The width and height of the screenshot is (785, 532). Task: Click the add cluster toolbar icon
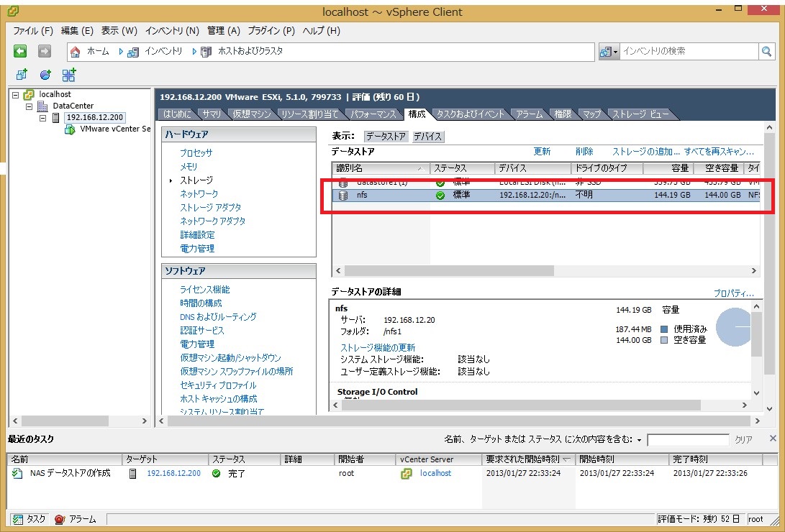(x=69, y=75)
